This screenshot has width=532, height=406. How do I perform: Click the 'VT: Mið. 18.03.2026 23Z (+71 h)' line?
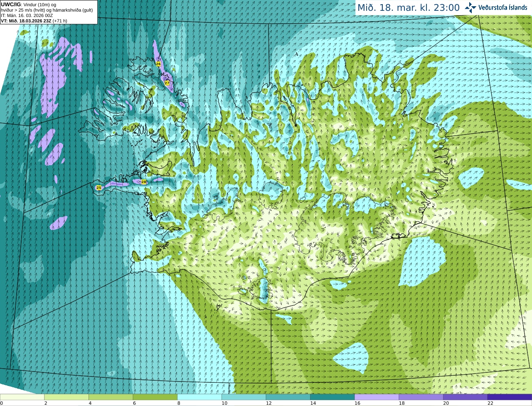tap(34, 21)
